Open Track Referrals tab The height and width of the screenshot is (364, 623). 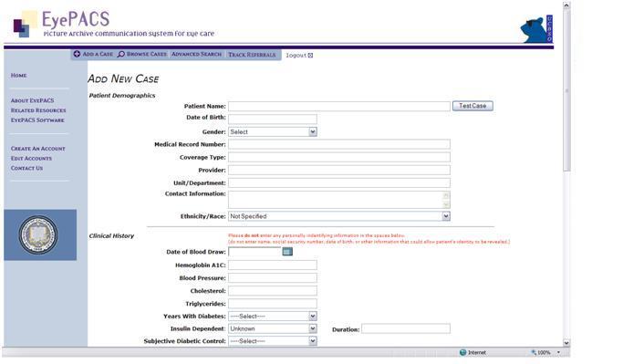[252, 55]
